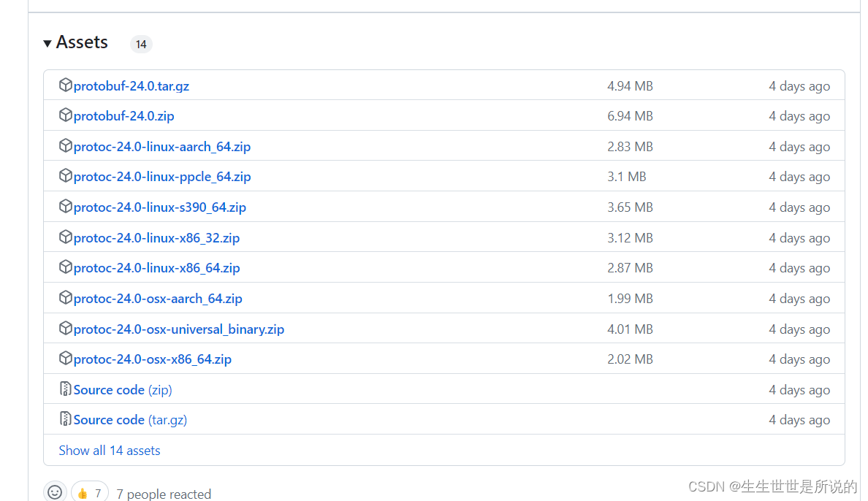
Task: Click package icon for protoc-24.0-linux-ppcle_64.zip
Action: point(65,175)
